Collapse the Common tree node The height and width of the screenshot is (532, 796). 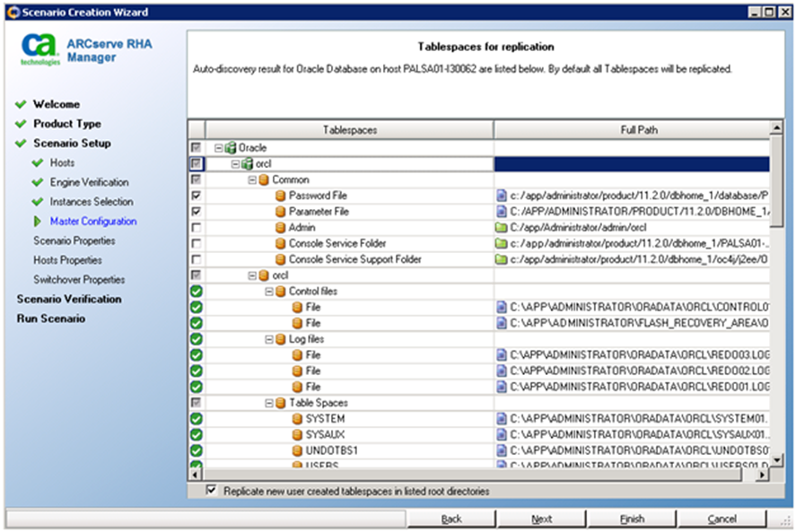click(x=252, y=180)
